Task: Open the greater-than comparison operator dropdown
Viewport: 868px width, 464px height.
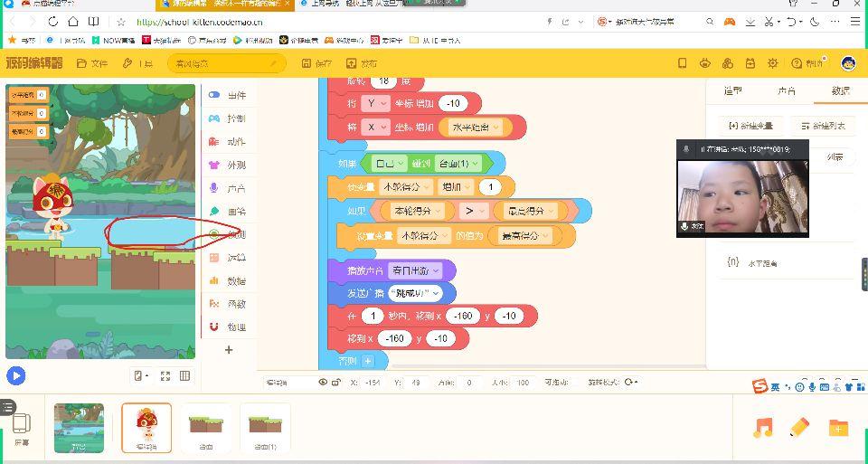Action: [x=473, y=211]
